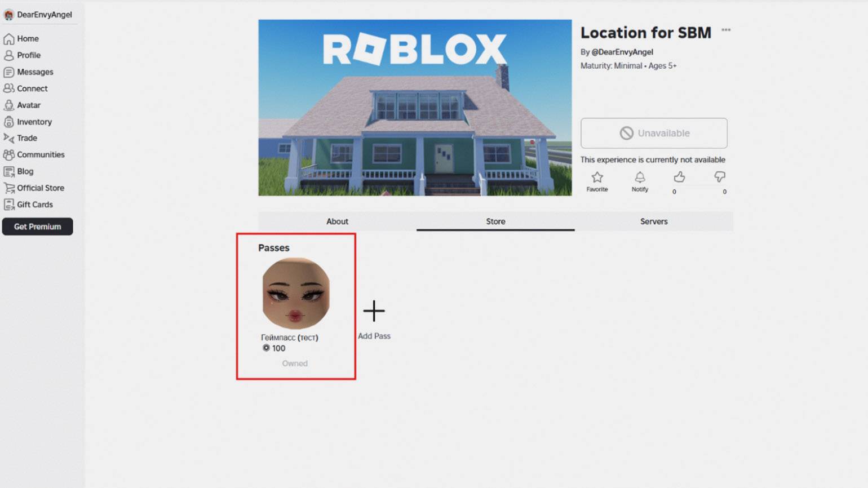Open Messages in the sidebar
The height and width of the screenshot is (488, 868).
(34, 72)
